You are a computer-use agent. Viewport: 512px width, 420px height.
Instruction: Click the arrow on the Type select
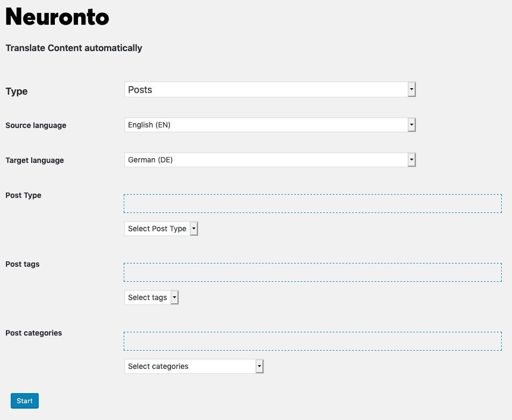coord(411,89)
